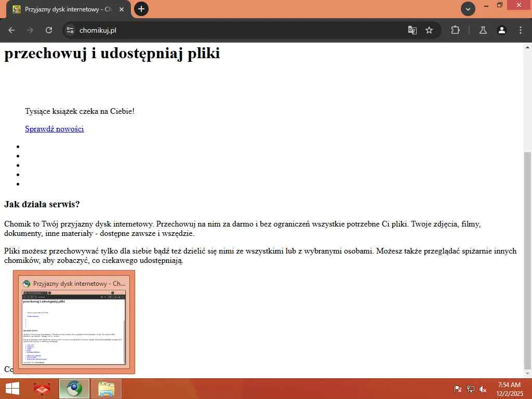Expand the tab search dropdown

tap(468, 9)
